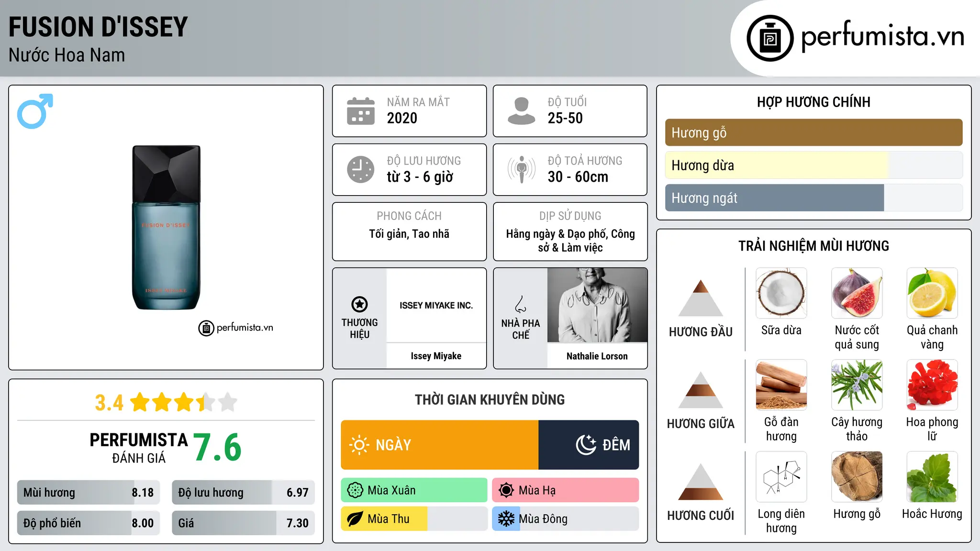Click the Mùa Xuân season bar
Viewport: 980px width, 551px height.
pos(414,490)
